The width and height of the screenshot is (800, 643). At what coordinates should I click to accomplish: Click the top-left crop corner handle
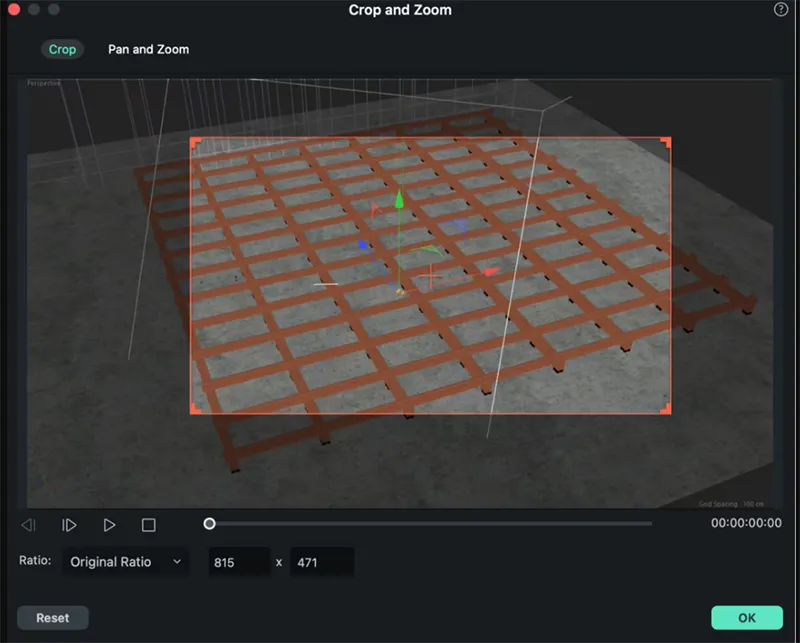pos(194,142)
